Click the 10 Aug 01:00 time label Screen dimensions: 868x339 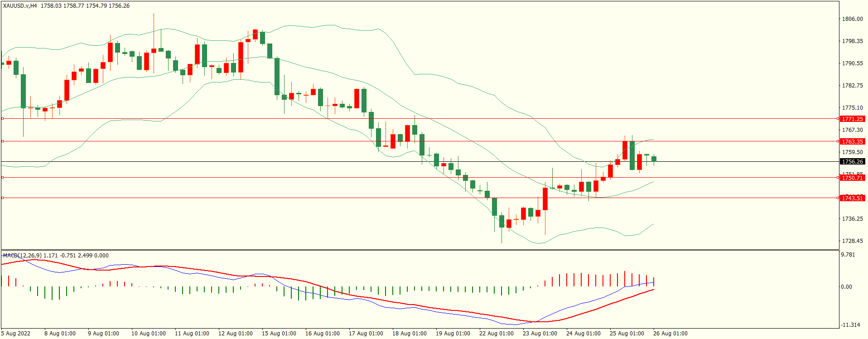tap(149, 334)
